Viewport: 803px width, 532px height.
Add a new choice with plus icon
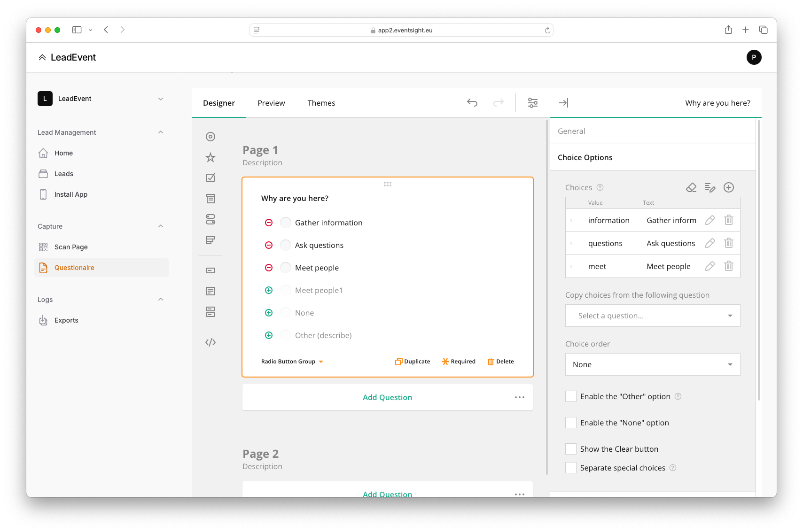728,187
